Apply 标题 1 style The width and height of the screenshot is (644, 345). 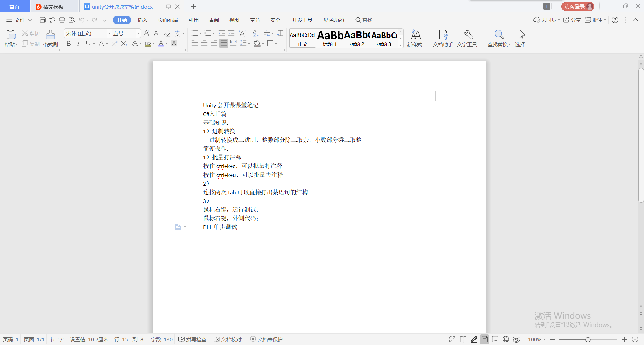(x=330, y=39)
